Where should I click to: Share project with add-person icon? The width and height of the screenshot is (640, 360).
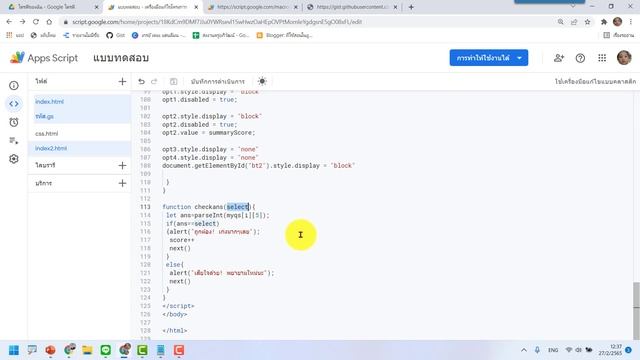(559, 58)
